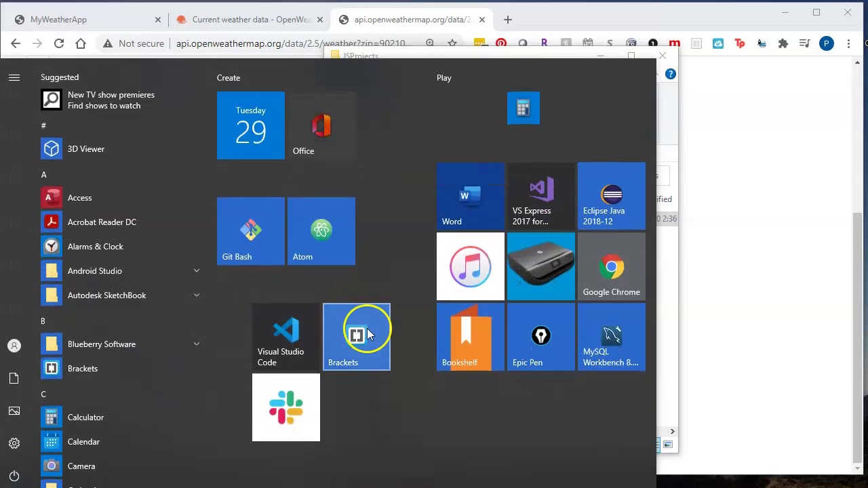Open the iTunes tile
868x488 pixels.
pyautogui.click(x=471, y=266)
